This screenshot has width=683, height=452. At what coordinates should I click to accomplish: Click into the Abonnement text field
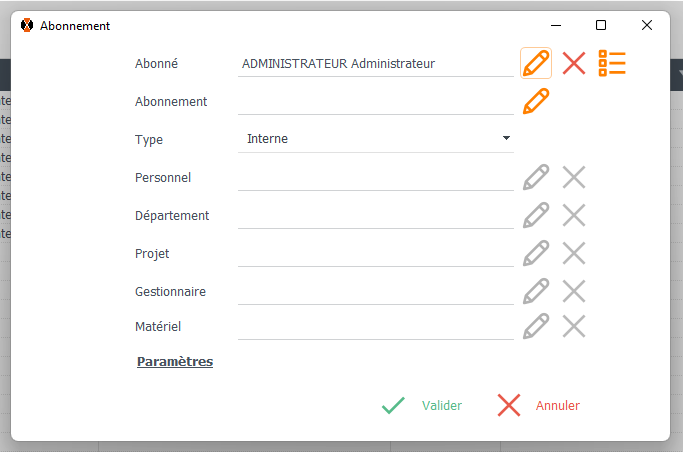(375, 101)
